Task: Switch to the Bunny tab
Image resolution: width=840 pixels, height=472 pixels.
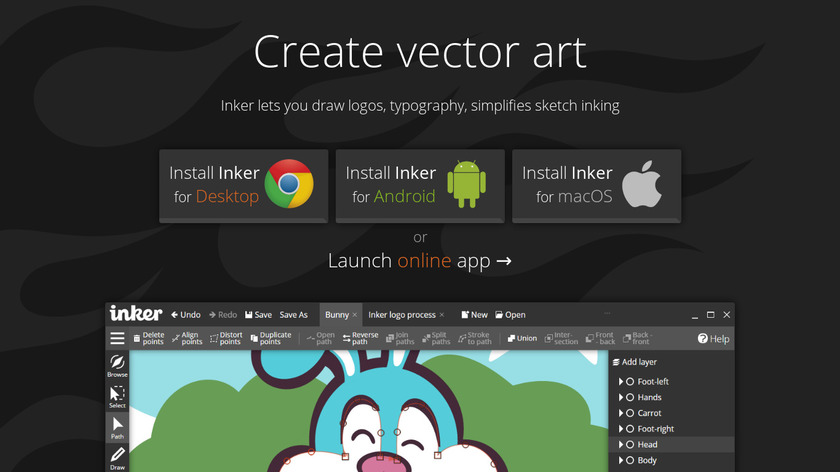Action: [336, 314]
